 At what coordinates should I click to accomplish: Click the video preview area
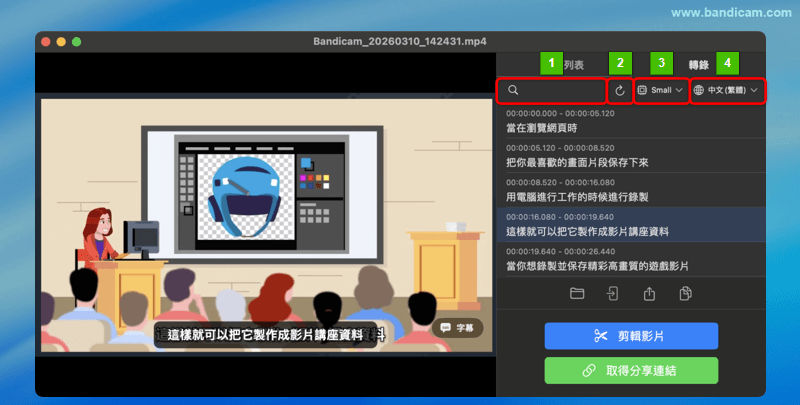coord(266,225)
